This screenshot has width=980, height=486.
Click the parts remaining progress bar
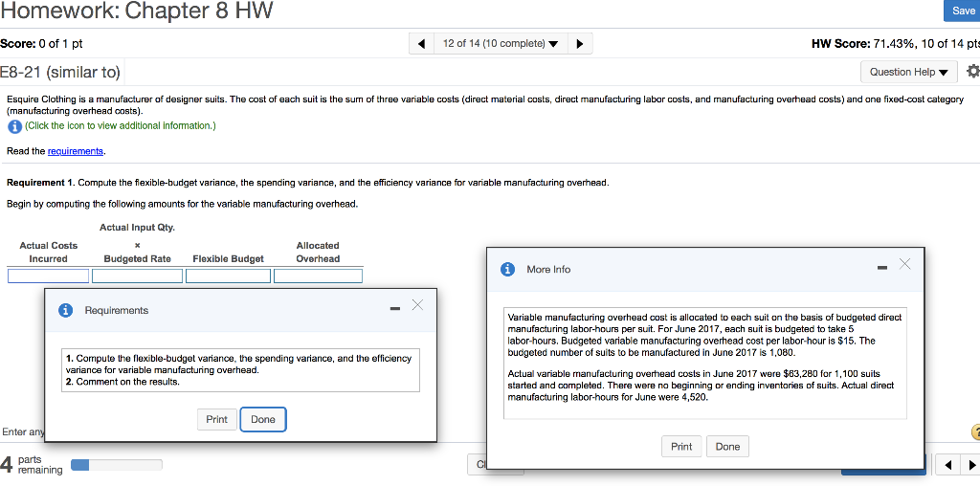117,465
